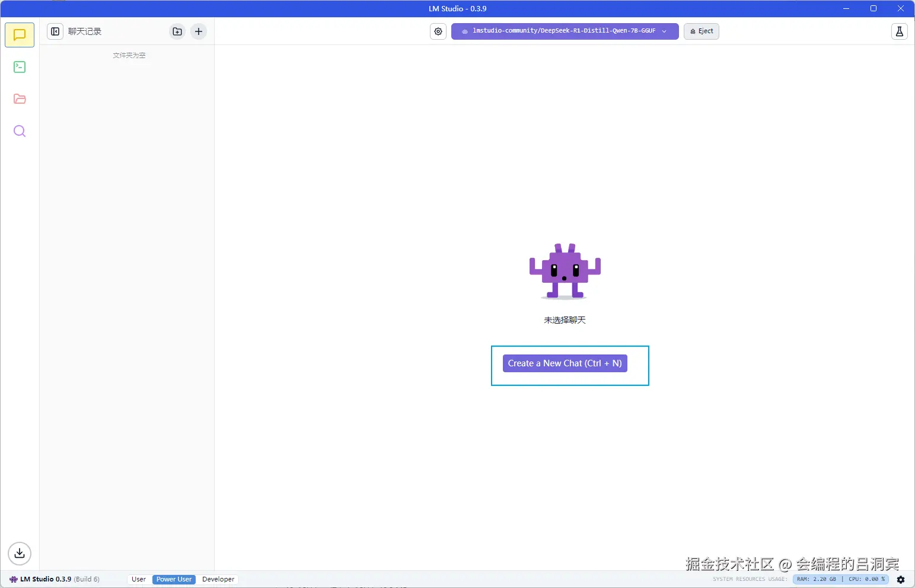This screenshot has width=915, height=588.
Task: Switch to Developer mode
Action: [x=218, y=579]
